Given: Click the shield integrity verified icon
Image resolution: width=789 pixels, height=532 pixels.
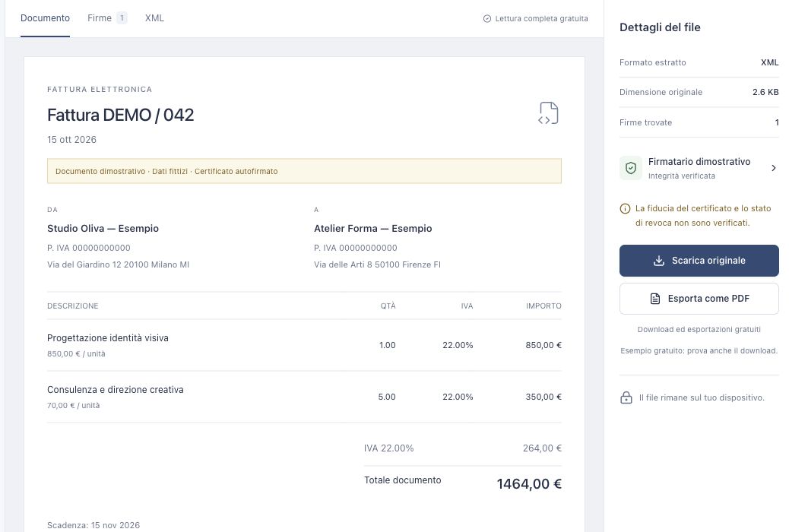Looking at the screenshot, I should [x=630, y=168].
